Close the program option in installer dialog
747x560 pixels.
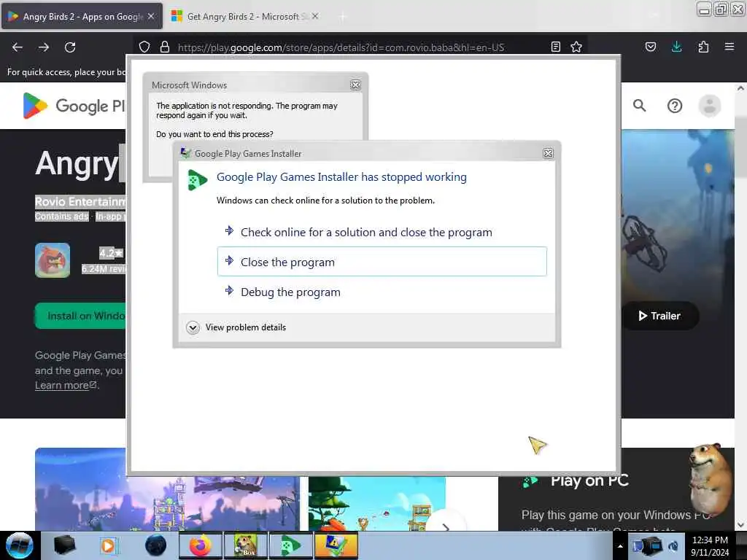coord(382,262)
